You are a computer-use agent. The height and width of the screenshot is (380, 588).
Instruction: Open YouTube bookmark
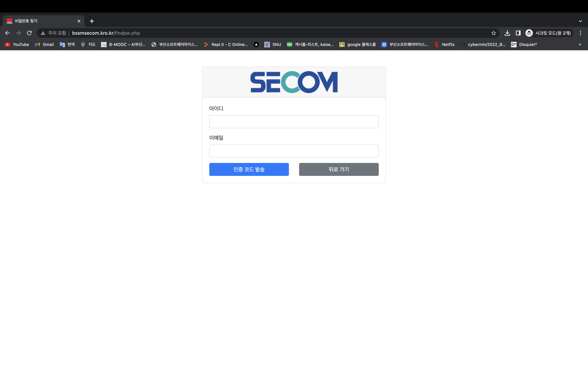point(17,44)
